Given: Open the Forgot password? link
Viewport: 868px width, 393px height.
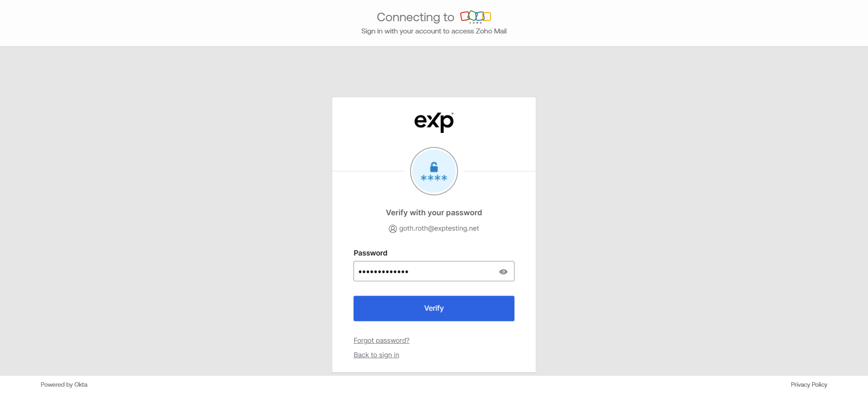Looking at the screenshot, I should point(382,341).
